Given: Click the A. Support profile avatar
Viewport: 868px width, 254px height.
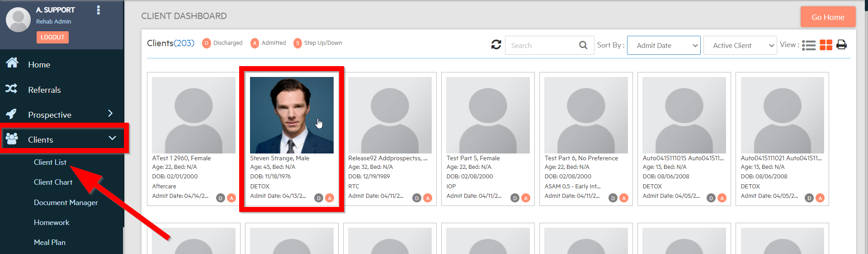Looking at the screenshot, I should [x=18, y=19].
